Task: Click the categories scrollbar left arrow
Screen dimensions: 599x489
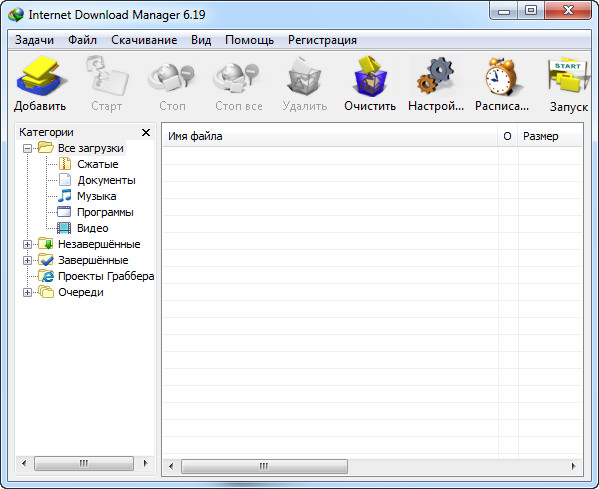Action: coord(24,463)
